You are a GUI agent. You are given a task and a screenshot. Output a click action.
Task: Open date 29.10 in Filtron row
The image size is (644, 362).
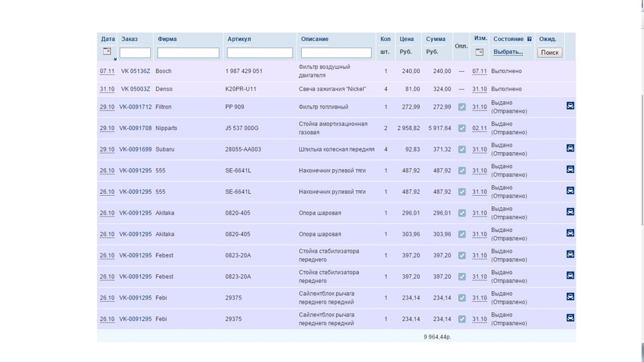[x=107, y=107]
